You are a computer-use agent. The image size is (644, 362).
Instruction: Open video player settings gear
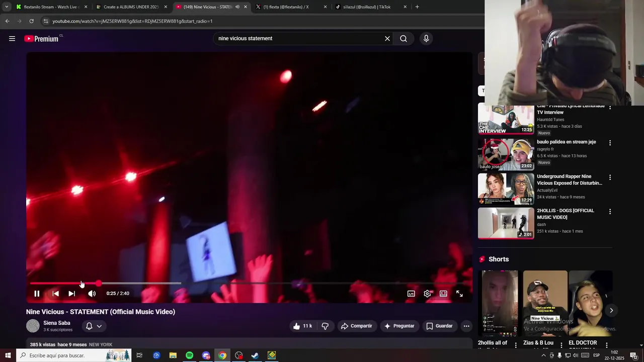click(x=427, y=294)
